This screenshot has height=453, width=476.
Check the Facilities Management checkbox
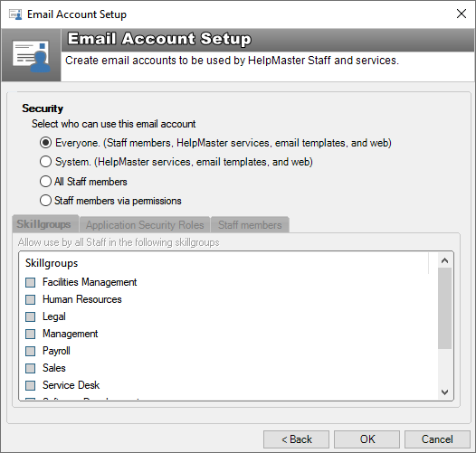31,282
